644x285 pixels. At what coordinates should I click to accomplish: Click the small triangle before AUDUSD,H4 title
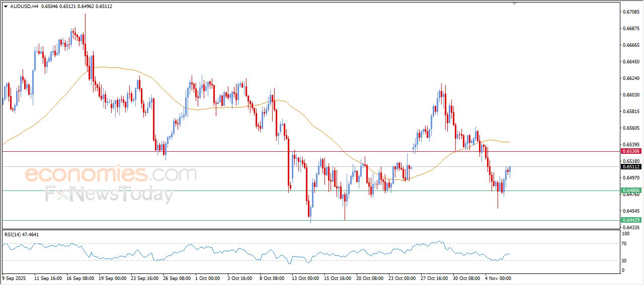[x=6, y=6]
